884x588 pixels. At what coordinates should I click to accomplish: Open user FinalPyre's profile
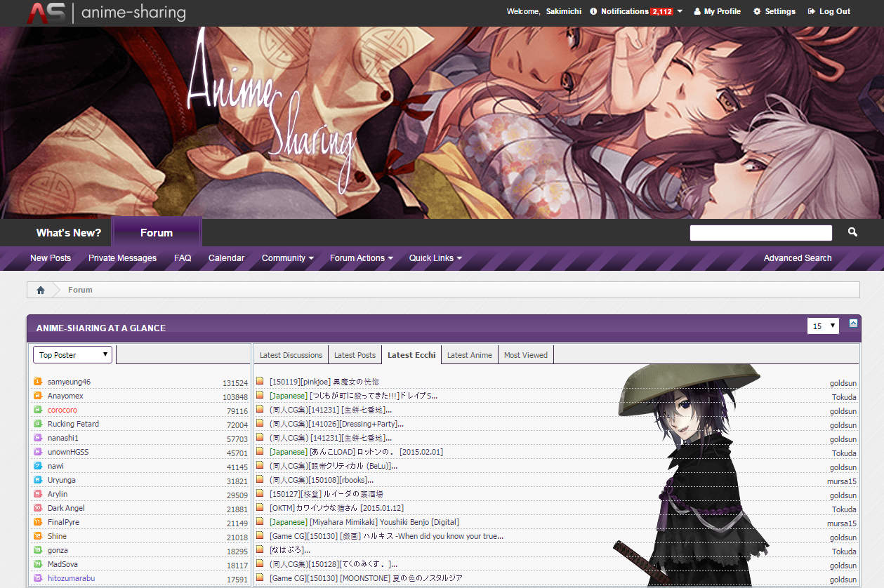[x=63, y=522]
